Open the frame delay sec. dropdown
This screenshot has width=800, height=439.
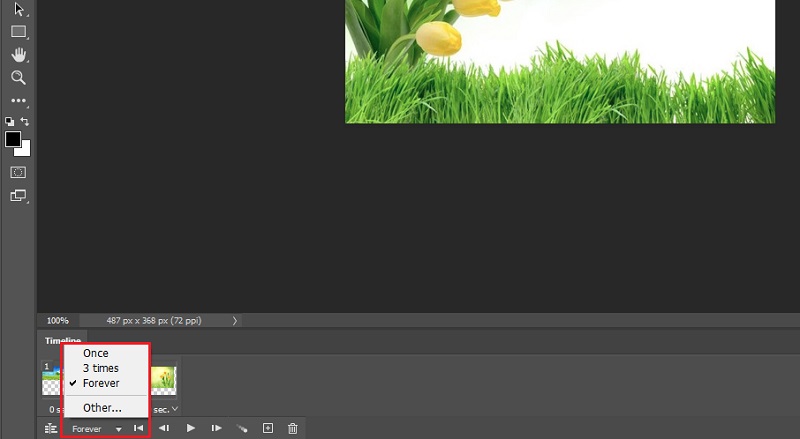(166, 409)
